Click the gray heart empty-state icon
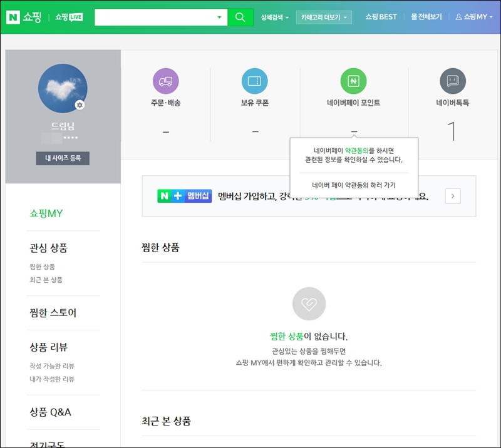 pyautogui.click(x=309, y=303)
